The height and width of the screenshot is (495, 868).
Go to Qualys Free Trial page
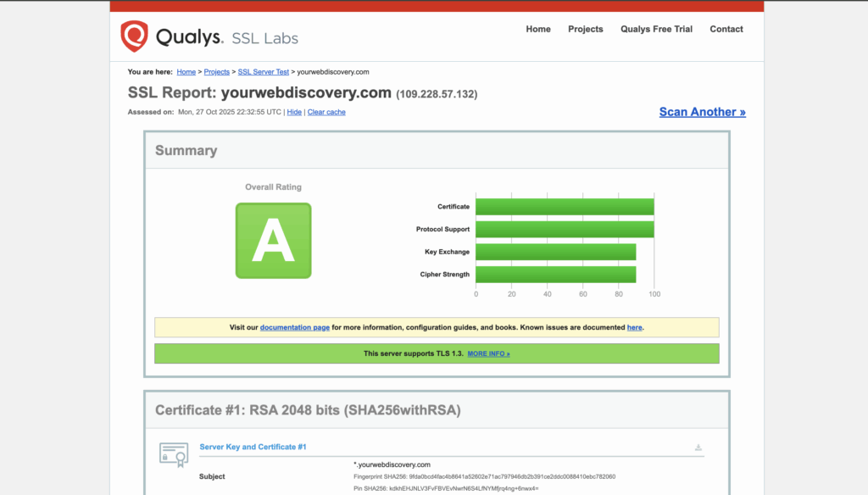pos(656,29)
